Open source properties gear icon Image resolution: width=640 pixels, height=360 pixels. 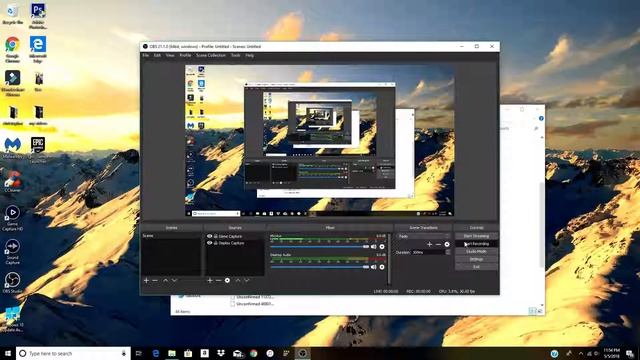click(227, 280)
